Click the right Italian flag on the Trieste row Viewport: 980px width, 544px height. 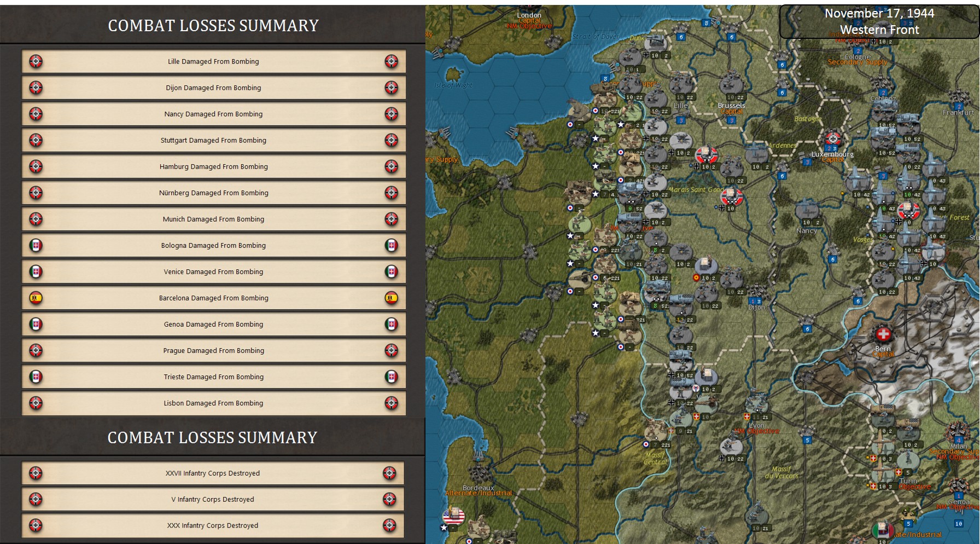391,377
